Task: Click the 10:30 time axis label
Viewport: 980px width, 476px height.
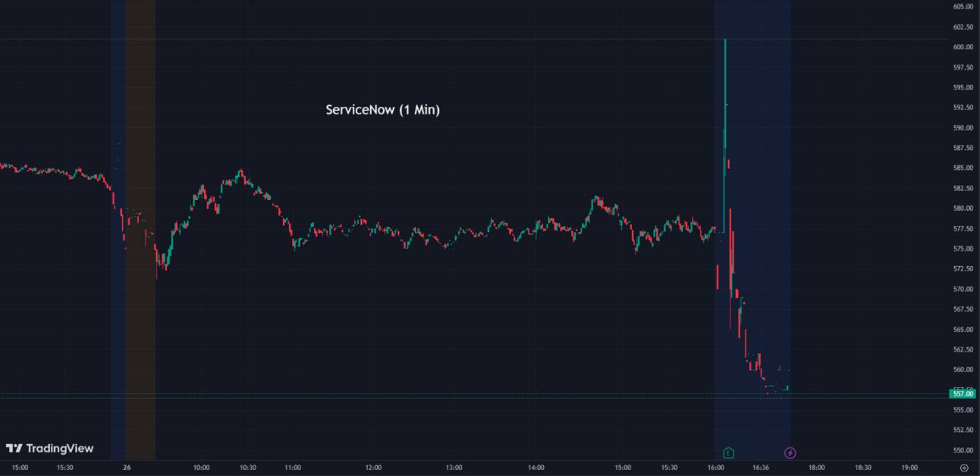Action: click(247, 468)
